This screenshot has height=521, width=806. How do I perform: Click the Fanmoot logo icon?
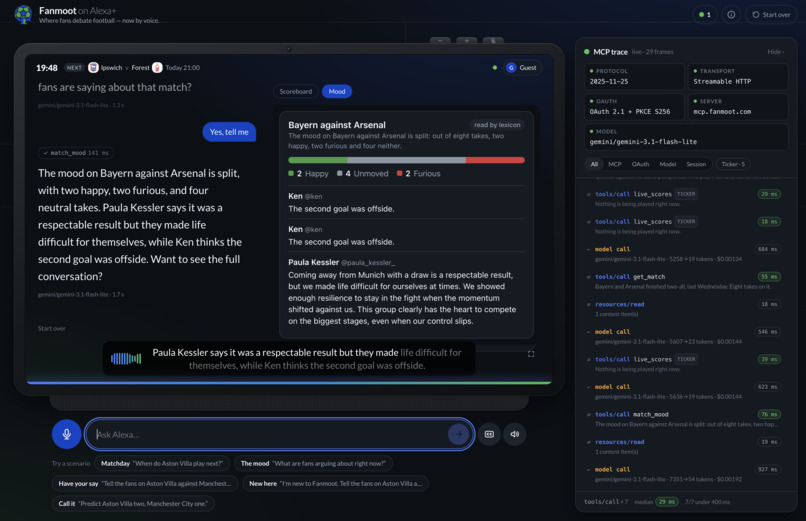[x=23, y=14]
